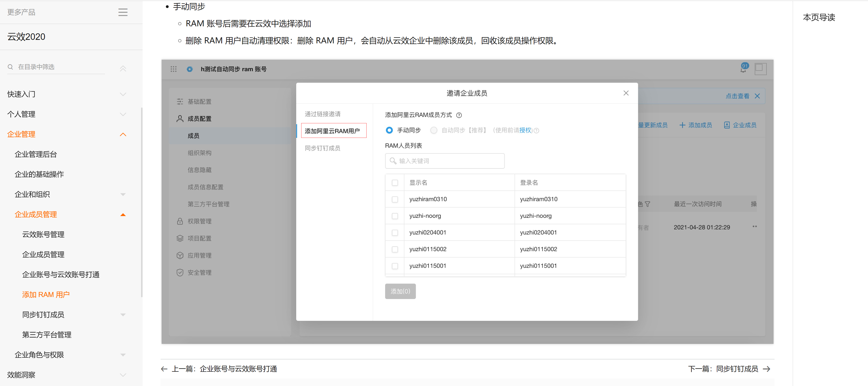Click the 授权 link
Viewport: 868px width, 386px height.
coord(525,130)
